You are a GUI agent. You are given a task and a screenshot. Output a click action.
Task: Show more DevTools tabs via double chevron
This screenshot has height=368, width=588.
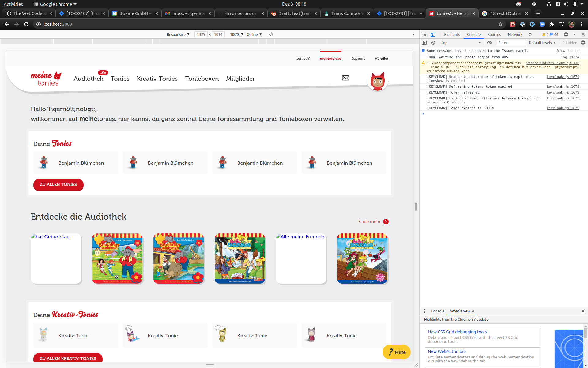530,34
